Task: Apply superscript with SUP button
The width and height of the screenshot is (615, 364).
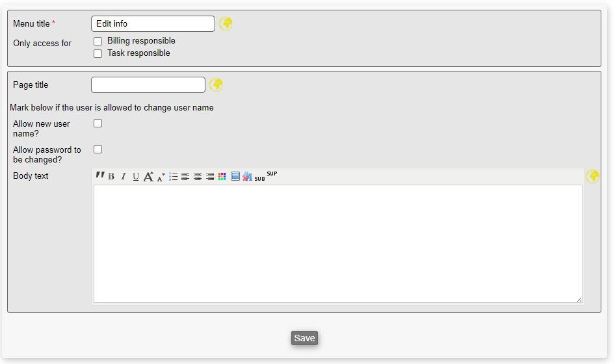Action: pos(272,174)
